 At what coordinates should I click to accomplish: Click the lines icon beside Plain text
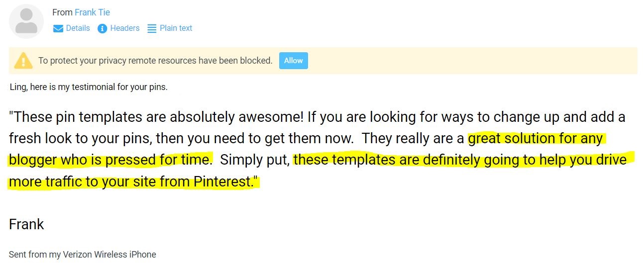[152, 28]
